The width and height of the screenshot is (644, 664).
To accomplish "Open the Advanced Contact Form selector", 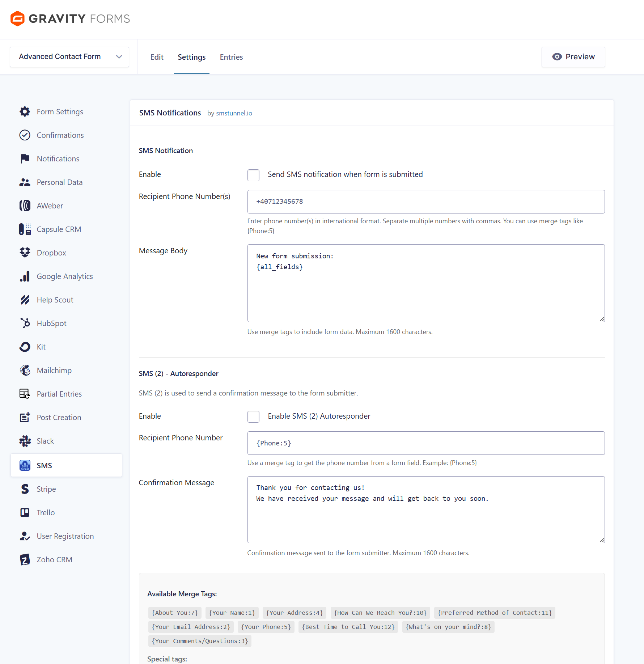I will (x=69, y=57).
